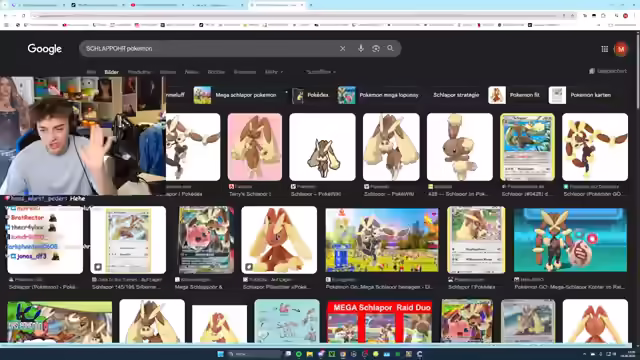Select the Pokédex suggestion chip
Viewport: 640px width, 360px height.
click(x=311, y=95)
